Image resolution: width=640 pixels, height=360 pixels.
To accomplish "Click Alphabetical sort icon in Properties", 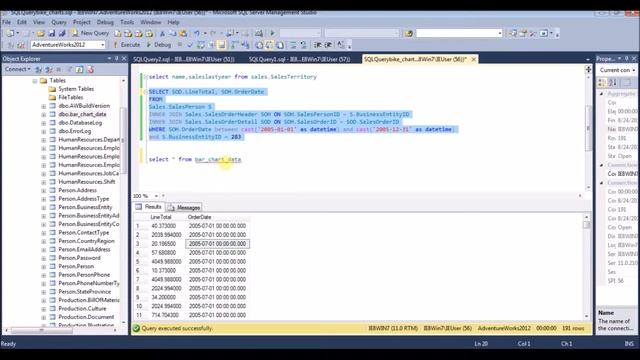I will click(613, 82).
